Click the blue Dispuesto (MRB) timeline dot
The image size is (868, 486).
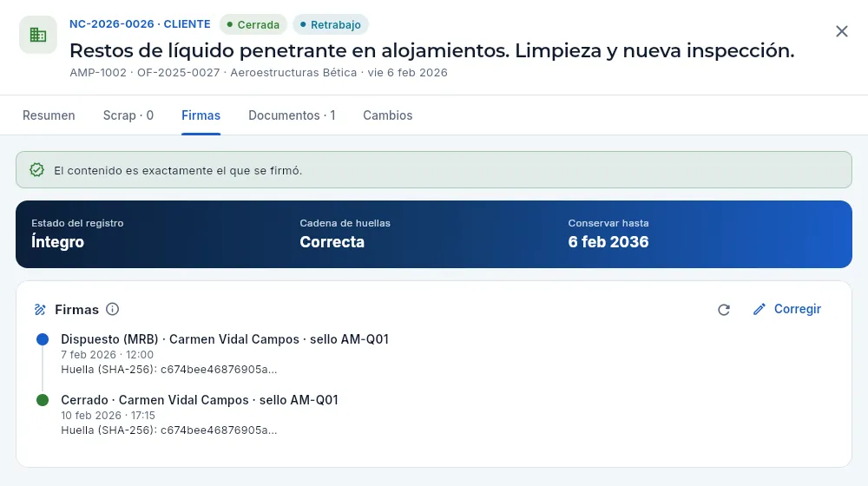[x=43, y=339]
